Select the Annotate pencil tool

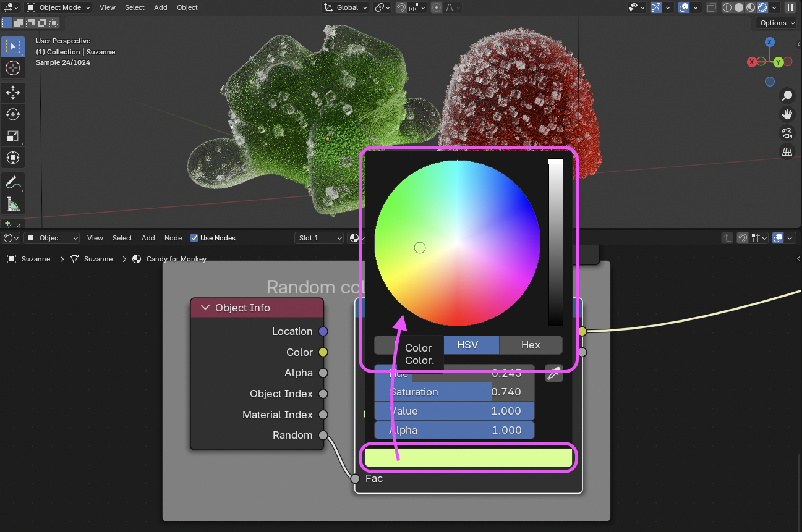(12, 182)
